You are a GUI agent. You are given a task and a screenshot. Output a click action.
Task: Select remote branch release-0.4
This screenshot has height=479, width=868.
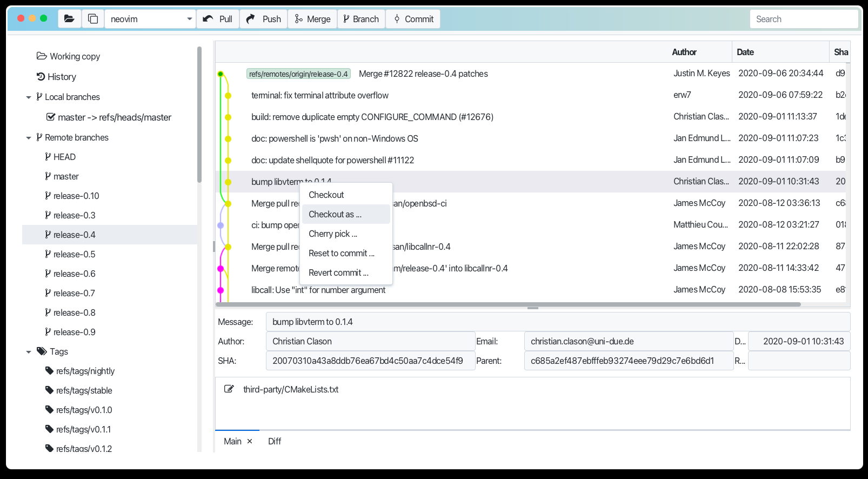pyautogui.click(x=110, y=235)
